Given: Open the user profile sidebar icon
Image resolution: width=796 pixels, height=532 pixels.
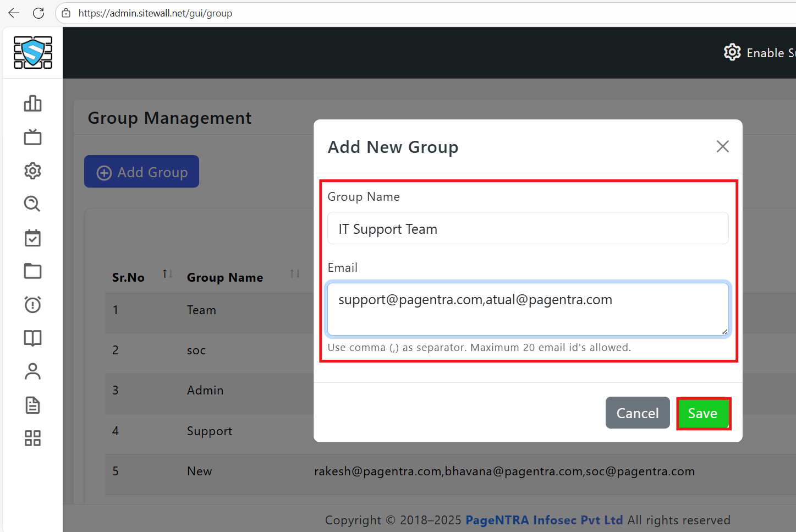Looking at the screenshot, I should 32,371.
